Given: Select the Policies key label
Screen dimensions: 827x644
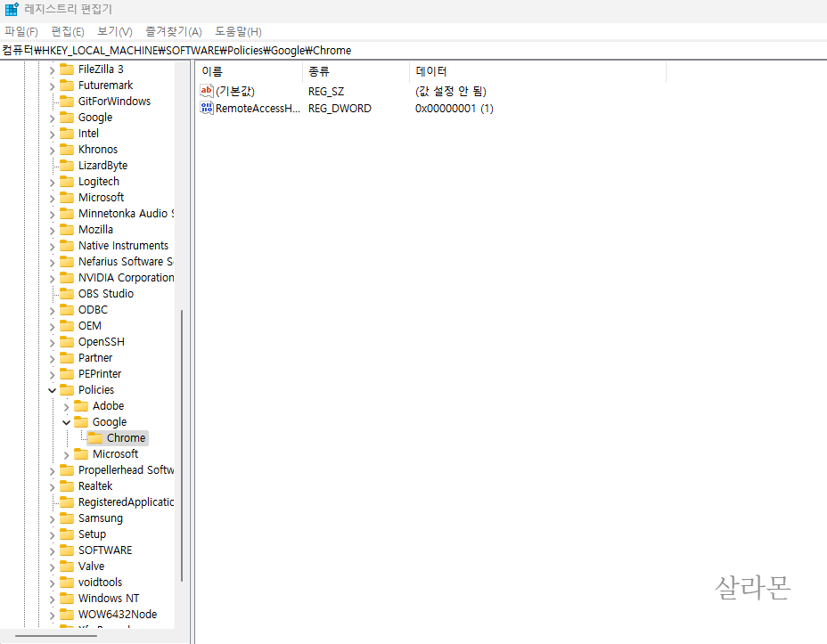Looking at the screenshot, I should click(x=96, y=390).
